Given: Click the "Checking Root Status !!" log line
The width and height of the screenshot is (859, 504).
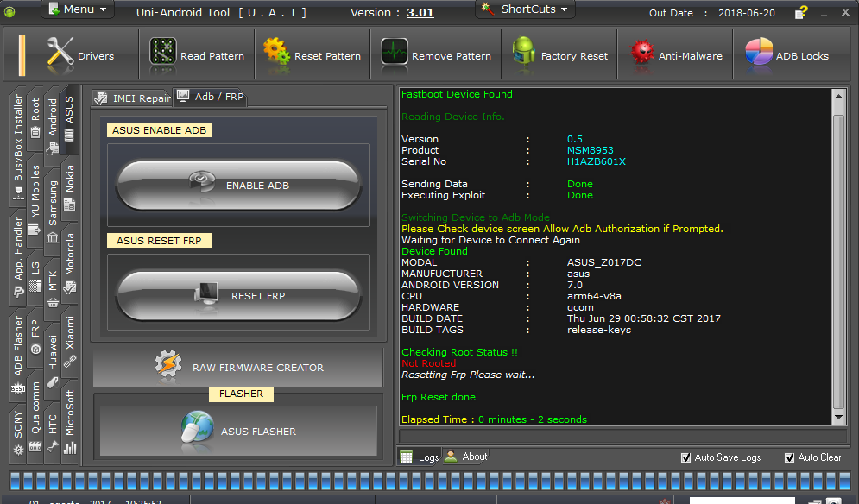Looking at the screenshot, I should coord(459,352).
